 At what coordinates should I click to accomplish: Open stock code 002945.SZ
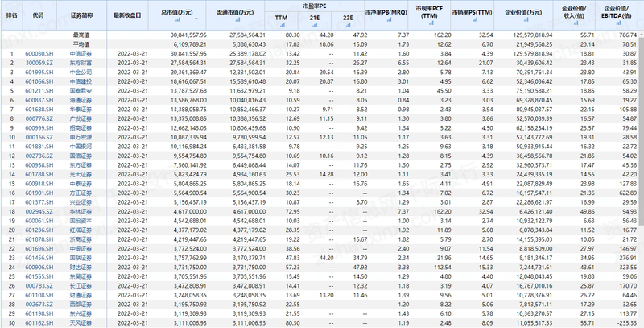pyautogui.click(x=39, y=212)
